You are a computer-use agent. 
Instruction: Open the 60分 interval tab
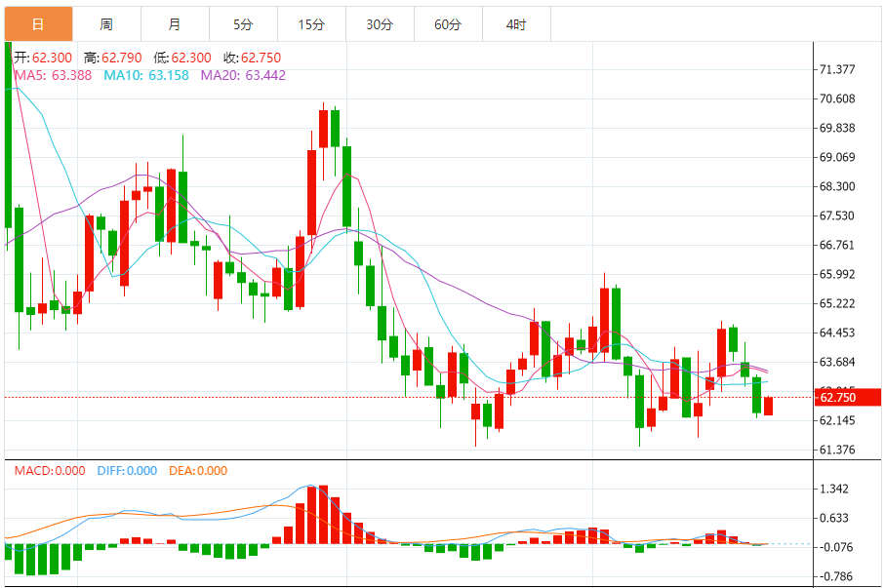pos(448,24)
